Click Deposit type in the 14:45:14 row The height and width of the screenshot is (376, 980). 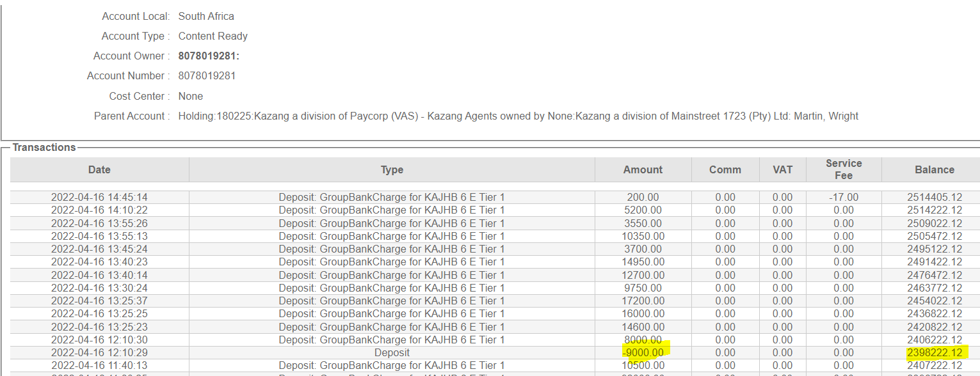tap(392, 197)
